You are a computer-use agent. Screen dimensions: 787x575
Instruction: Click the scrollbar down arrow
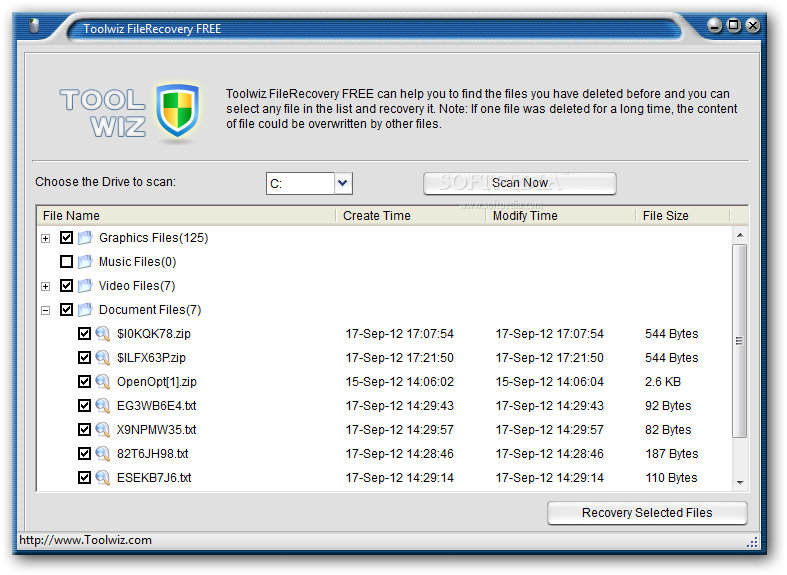point(740,483)
